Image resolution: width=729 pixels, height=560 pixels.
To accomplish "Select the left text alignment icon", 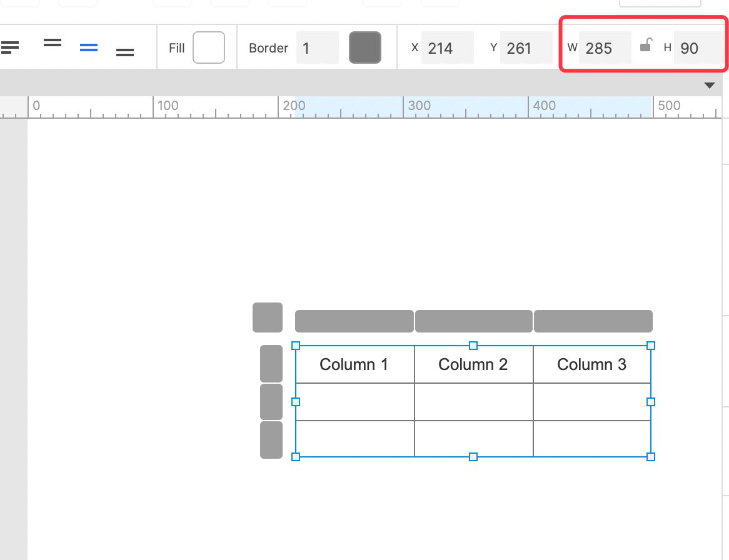I will click(9, 47).
